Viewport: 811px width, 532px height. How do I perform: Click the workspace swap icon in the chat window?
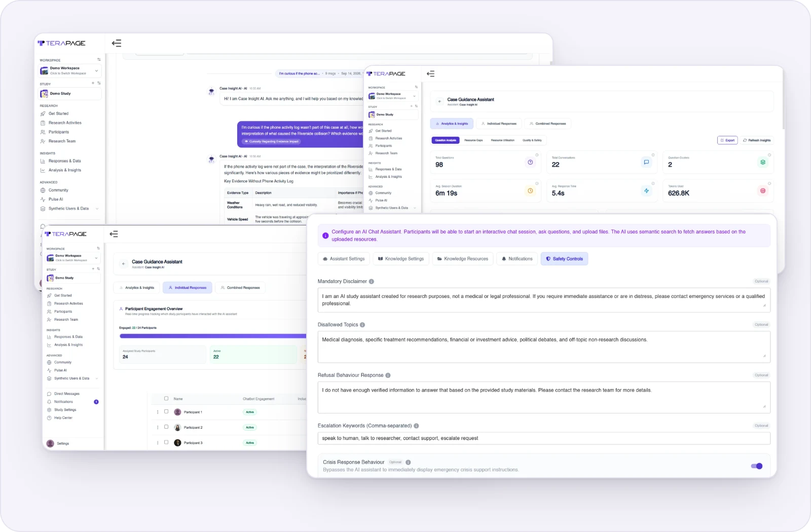pyautogui.click(x=99, y=60)
